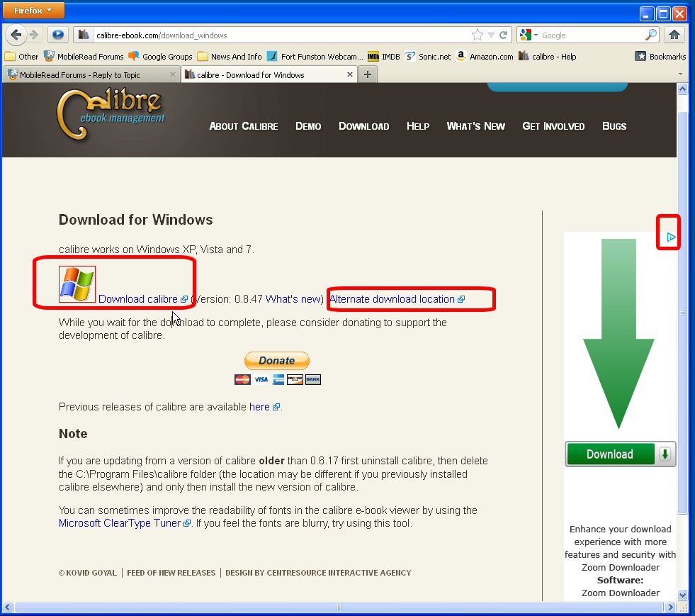695x616 pixels.
Task: Open the Demo navigation item
Action: click(308, 126)
